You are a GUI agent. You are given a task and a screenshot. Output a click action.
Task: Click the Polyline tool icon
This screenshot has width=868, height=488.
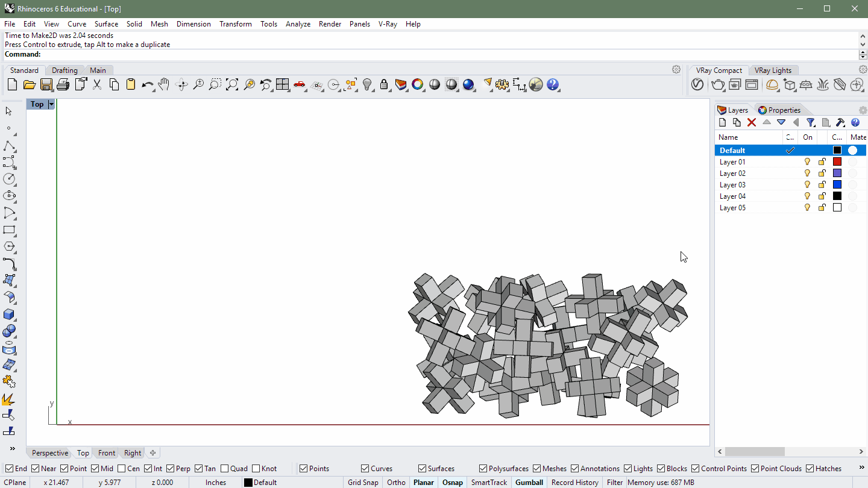click(9, 146)
